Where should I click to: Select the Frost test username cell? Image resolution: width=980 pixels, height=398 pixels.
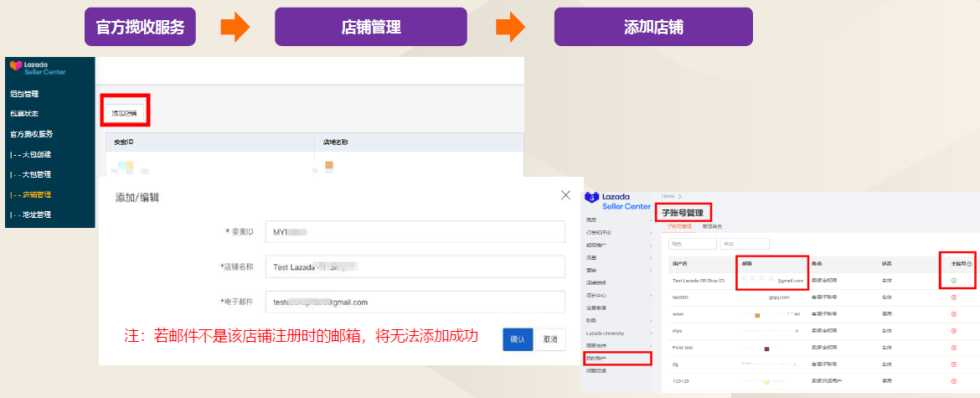[683, 348]
